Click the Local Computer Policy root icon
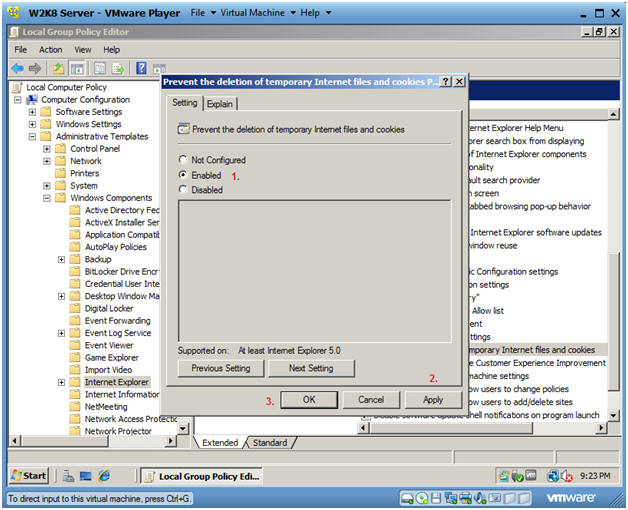The image size is (628, 510). point(17,87)
